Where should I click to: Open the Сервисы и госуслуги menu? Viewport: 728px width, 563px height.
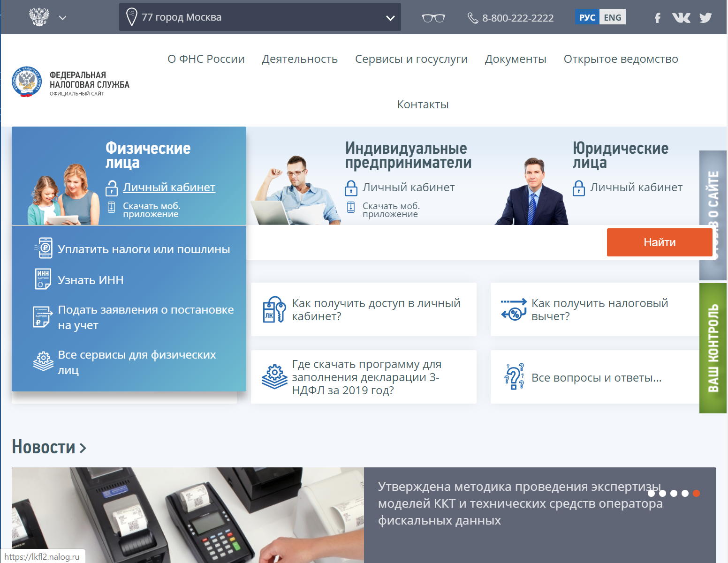(411, 59)
